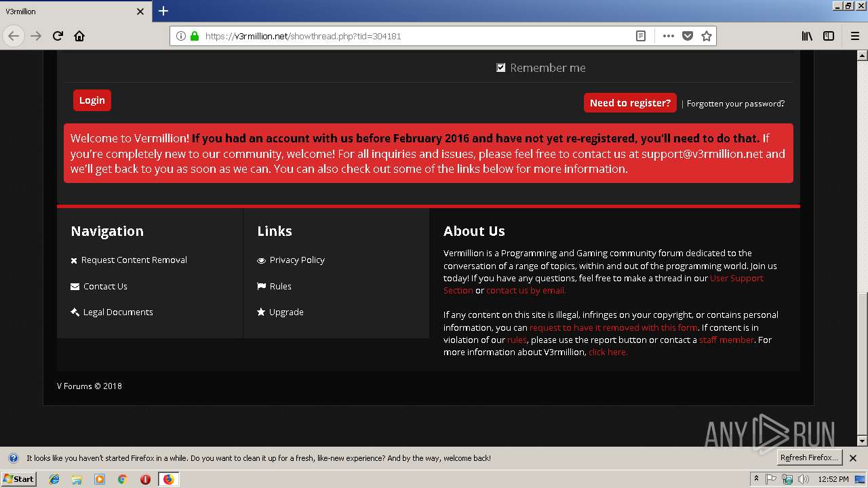Switch to Firefox taskbar button
The width and height of the screenshot is (868, 488).
point(168,479)
